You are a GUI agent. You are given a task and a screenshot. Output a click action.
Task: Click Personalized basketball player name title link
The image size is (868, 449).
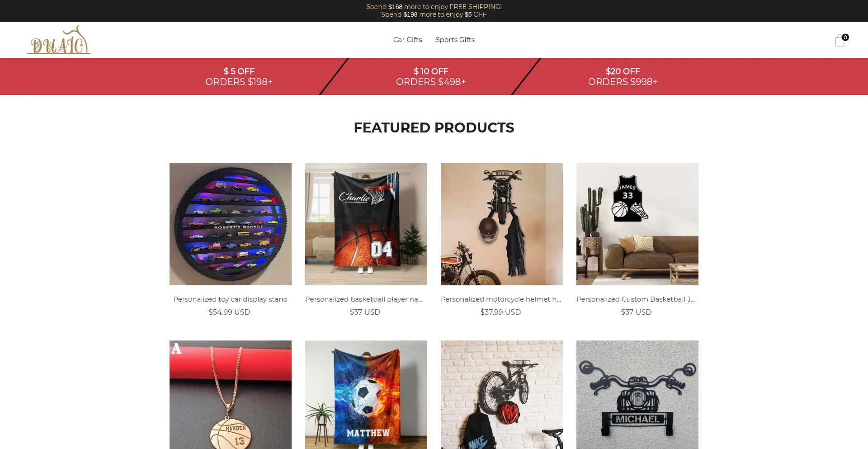[x=364, y=299]
